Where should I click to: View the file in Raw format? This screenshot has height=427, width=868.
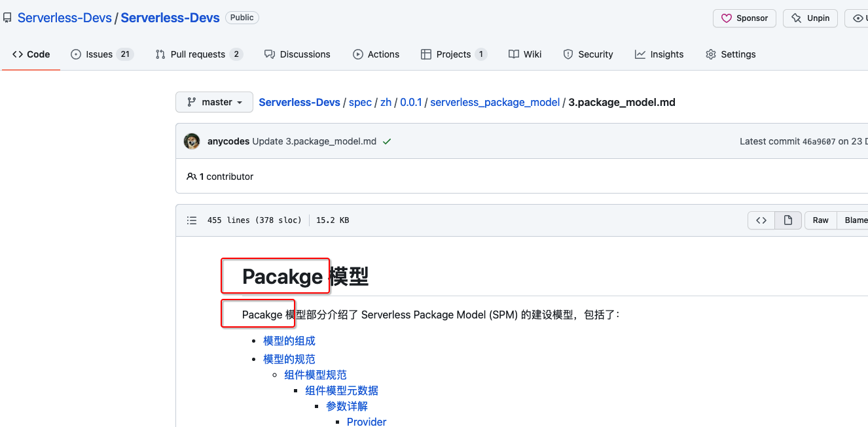820,220
